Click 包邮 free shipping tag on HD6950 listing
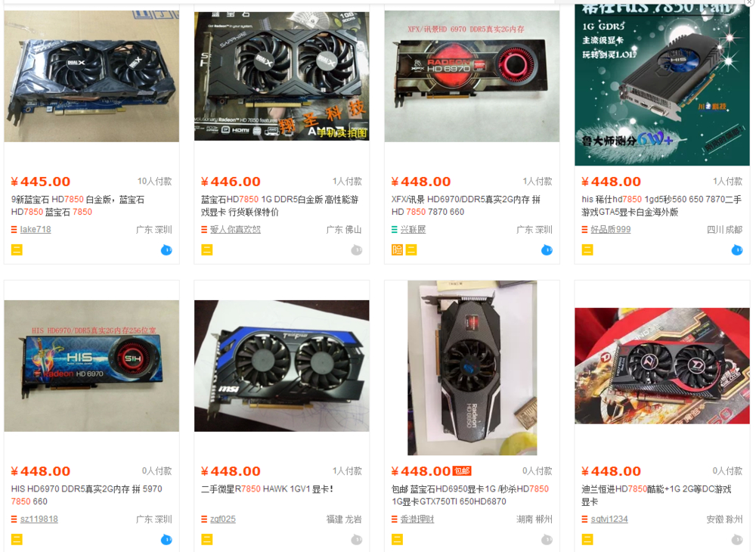The image size is (756, 552). tap(462, 471)
